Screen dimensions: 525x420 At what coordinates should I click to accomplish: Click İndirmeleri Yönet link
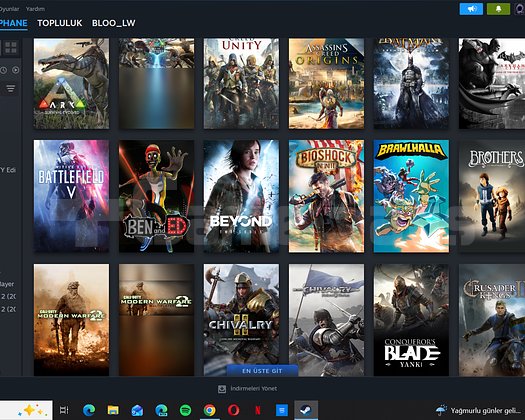[253, 389]
